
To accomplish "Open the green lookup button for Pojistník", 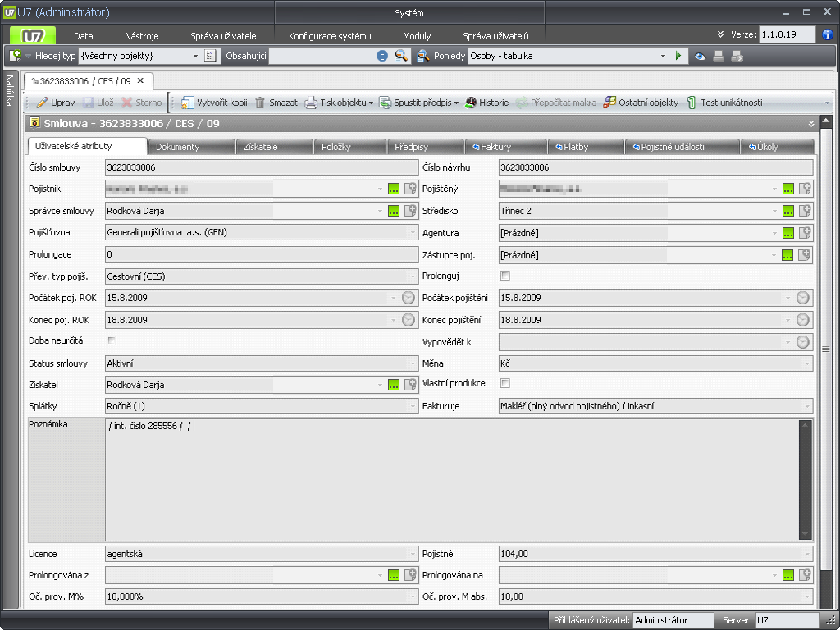I will [x=394, y=189].
